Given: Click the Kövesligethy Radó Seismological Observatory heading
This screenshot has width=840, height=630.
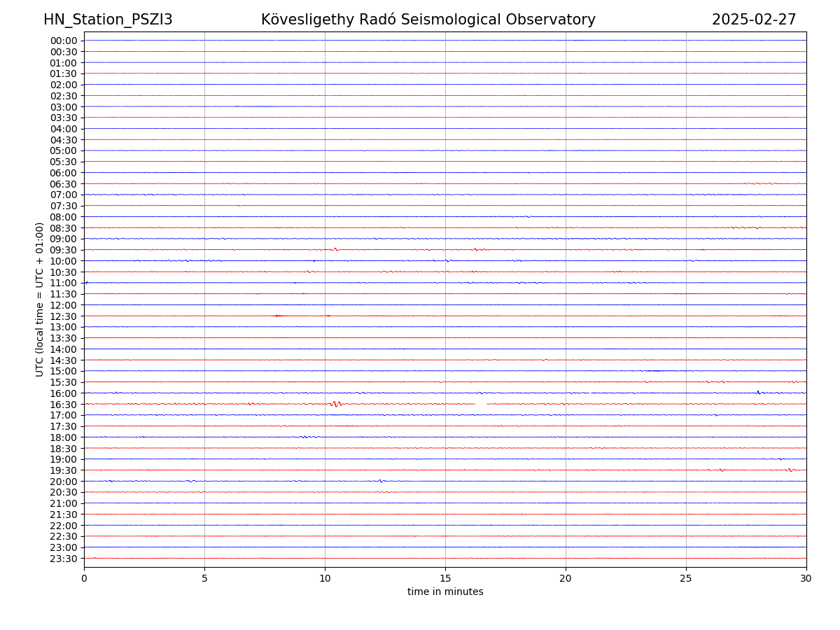Looking at the screenshot, I should coord(428,20).
